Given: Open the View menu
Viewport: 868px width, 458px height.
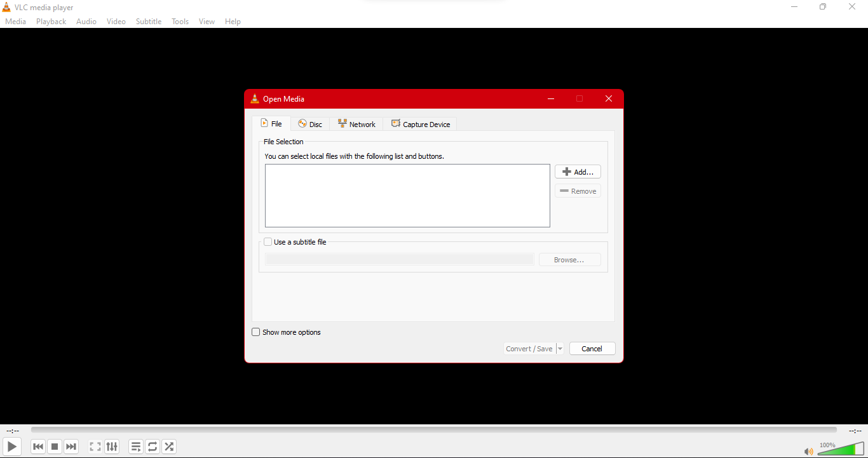Looking at the screenshot, I should tap(207, 22).
